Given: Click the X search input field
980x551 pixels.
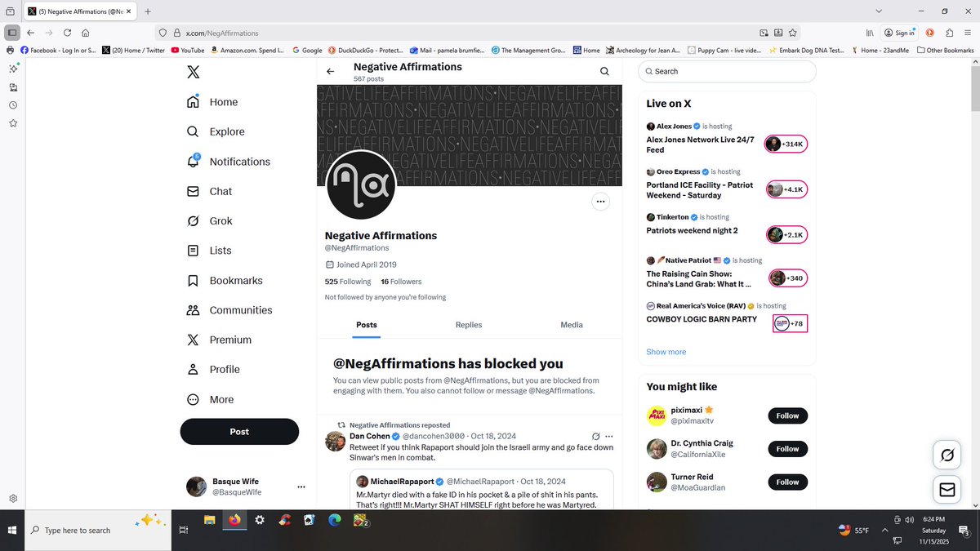Looking at the screenshot, I should click(727, 71).
